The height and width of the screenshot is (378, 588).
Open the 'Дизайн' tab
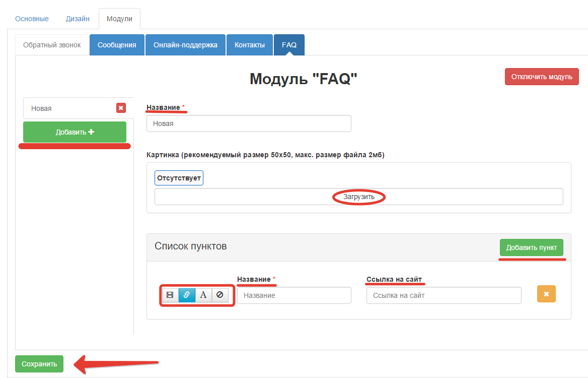coord(78,19)
